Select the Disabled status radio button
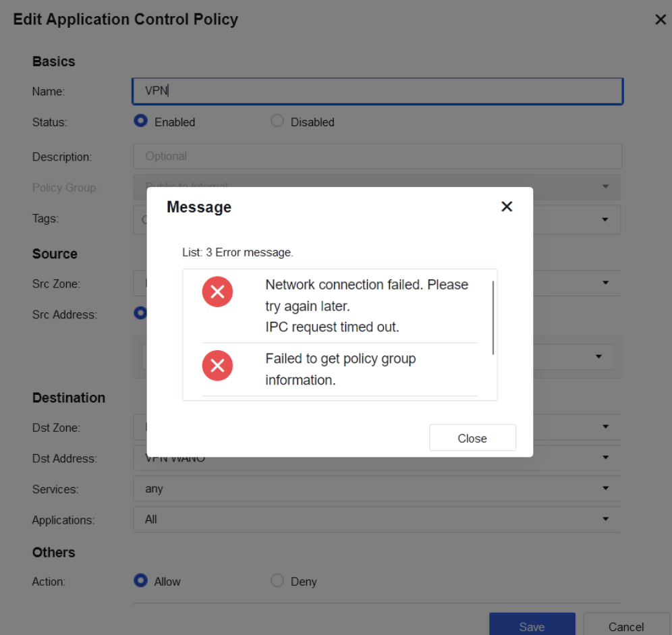This screenshot has width=672, height=635. coord(277,121)
